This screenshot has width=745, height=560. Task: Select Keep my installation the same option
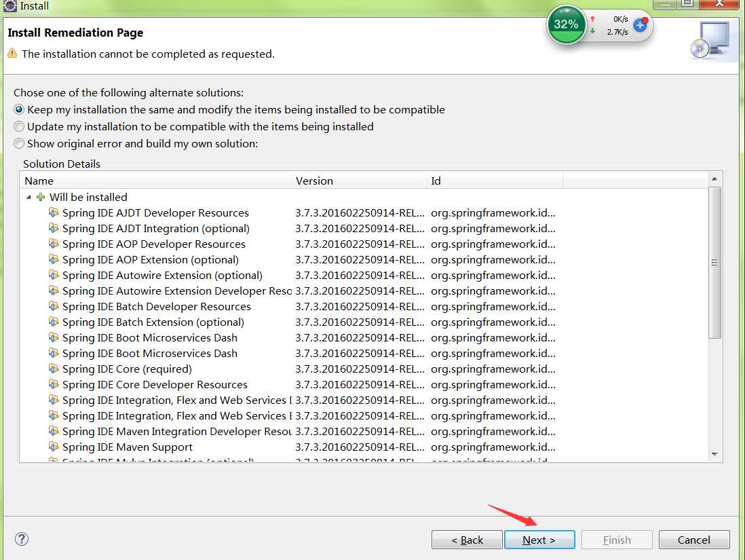pos(229,110)
